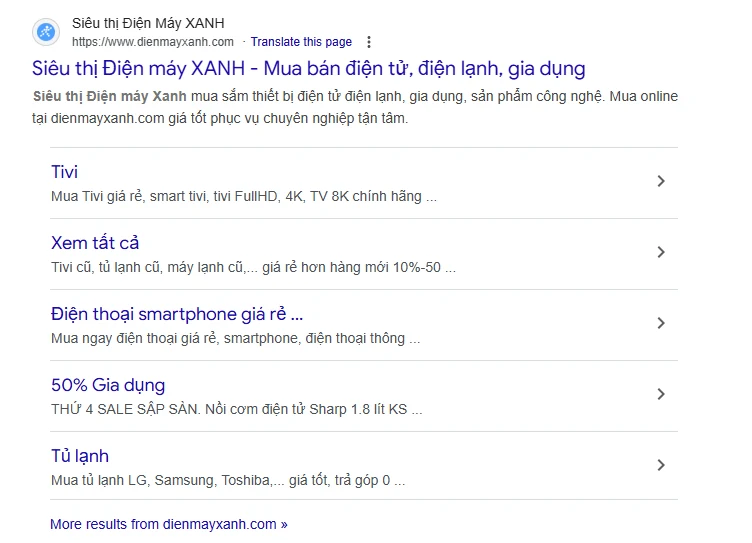Expand the Xem tất cả row chevron
The image size is (752, 543).
661,252
